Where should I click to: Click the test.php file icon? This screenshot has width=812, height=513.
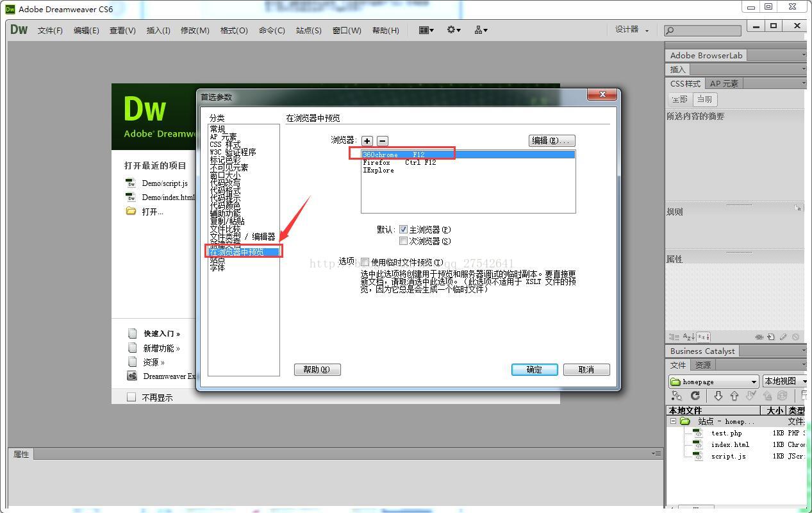pos(698,433)
